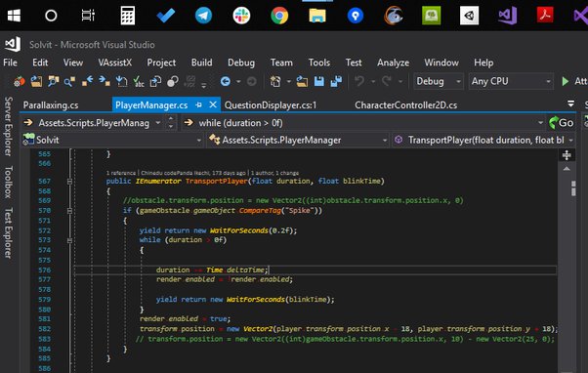Click the Open File folder icon
The height and width of the screenshot is (373, 588).
[x=302, y=81]
